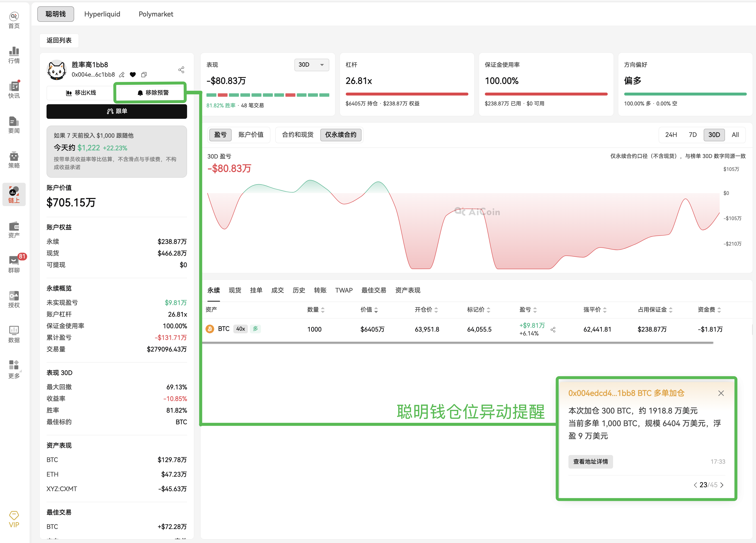Select 合约和现货 scope option
This screenshot has height=543, width=756.
click(298, 135)
